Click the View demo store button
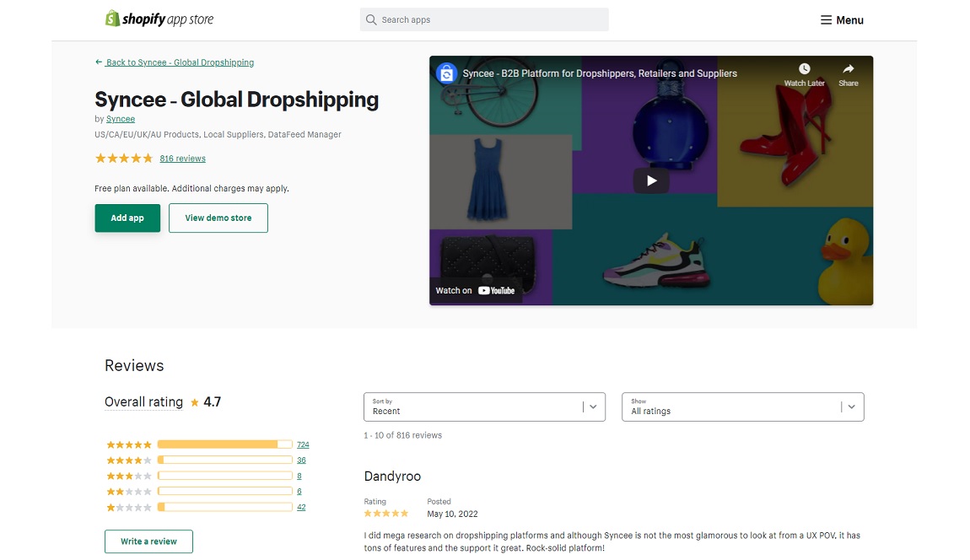The height and width of the screenshot is (560, 970). coord(218,218)
